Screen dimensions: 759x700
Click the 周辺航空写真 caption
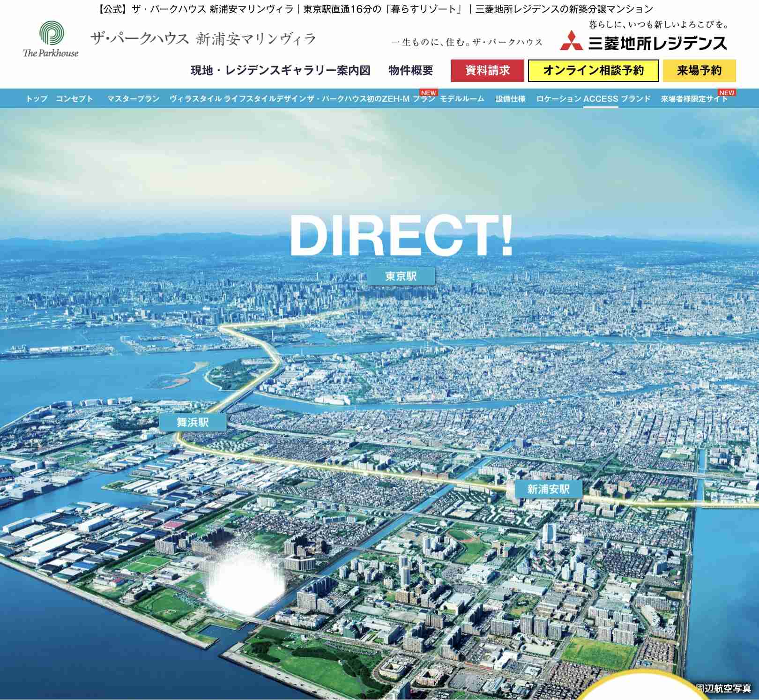point(724,688)
